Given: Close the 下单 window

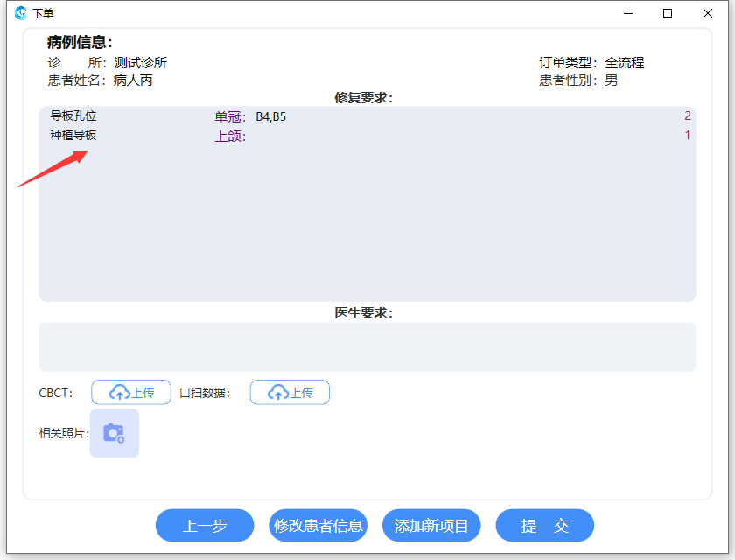Looking at the screenshot, I should click(x=708, y=13).
